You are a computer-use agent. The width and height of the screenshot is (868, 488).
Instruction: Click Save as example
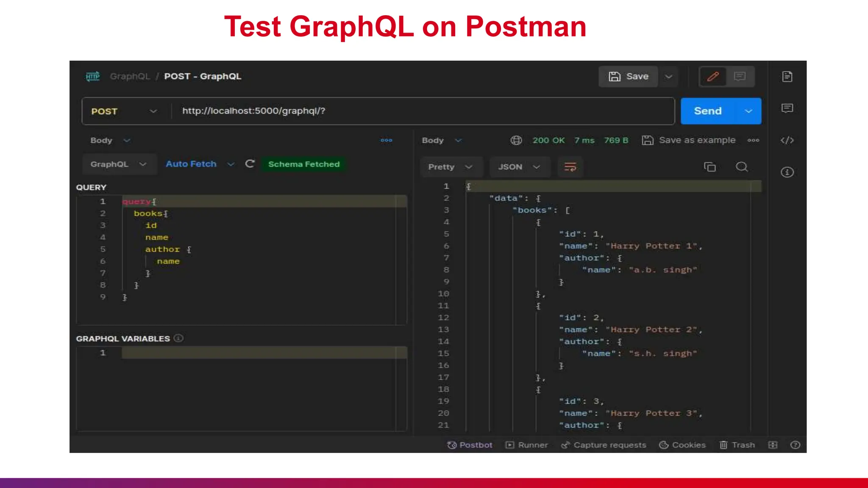(x=689, y=140)
